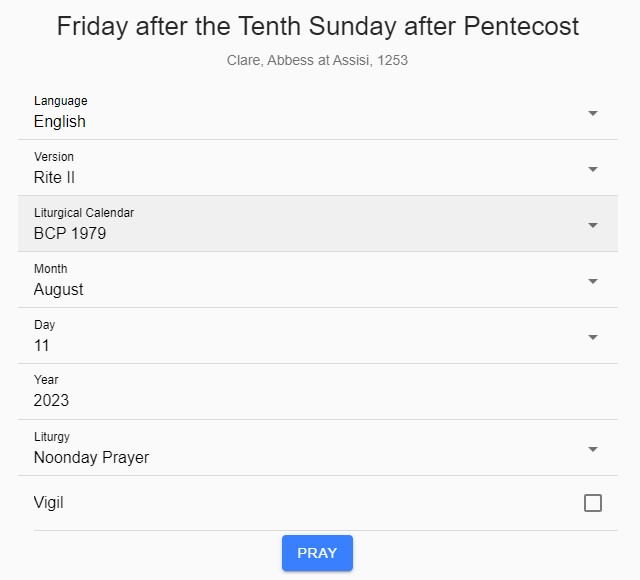Click the Liturgy dropdown arrow icon
Screen dimensions: 640x580
593,449
